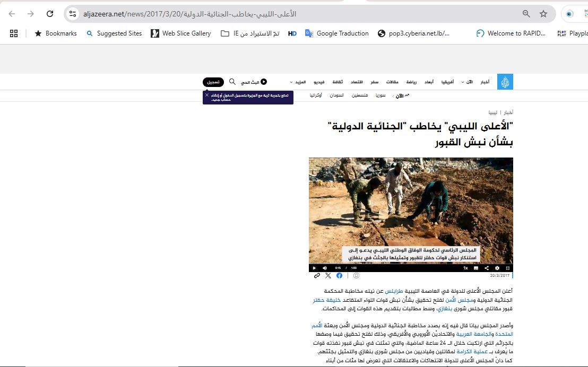Screen dimensions: 588x367
Task: Expand the المزيد navigation dropdown
Action: pos(298,82)
